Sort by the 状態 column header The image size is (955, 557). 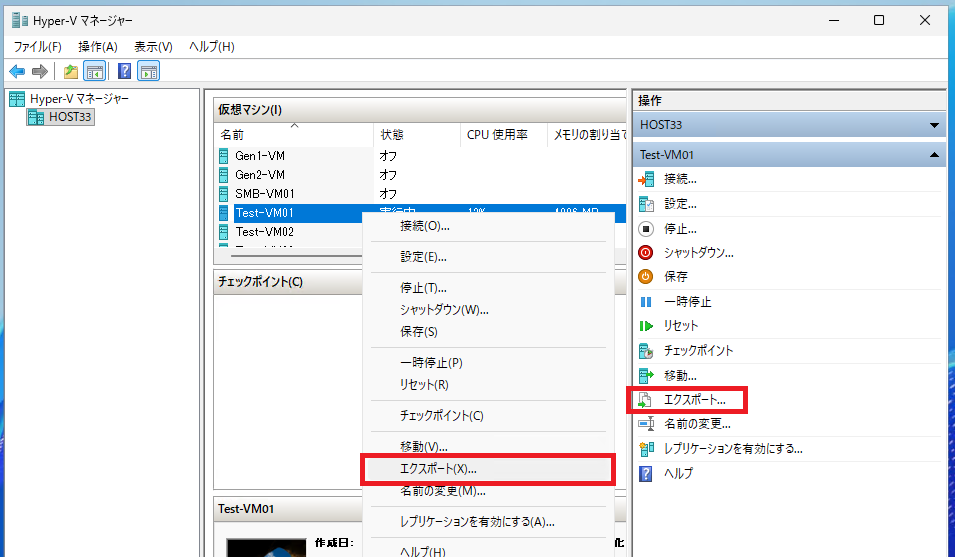click(417, 135)
